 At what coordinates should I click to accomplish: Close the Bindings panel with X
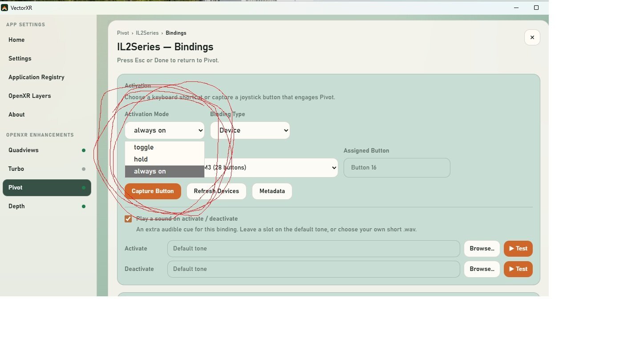click(532, 37)
